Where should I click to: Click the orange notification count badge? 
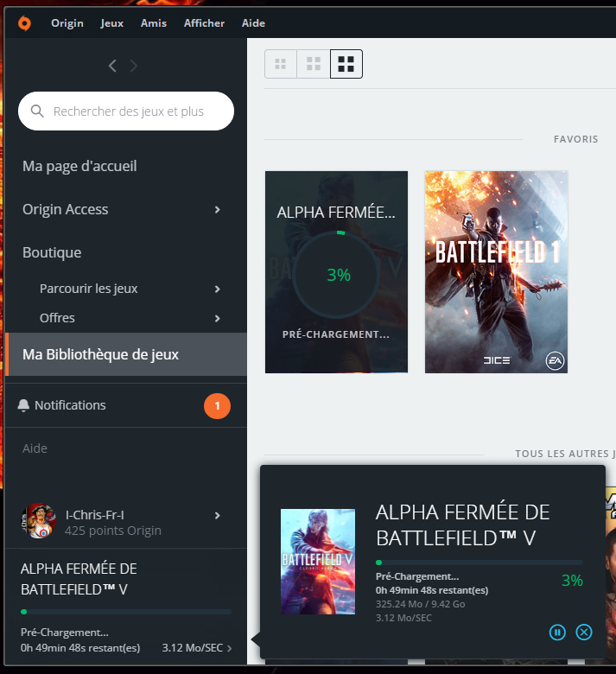[217, 406]
